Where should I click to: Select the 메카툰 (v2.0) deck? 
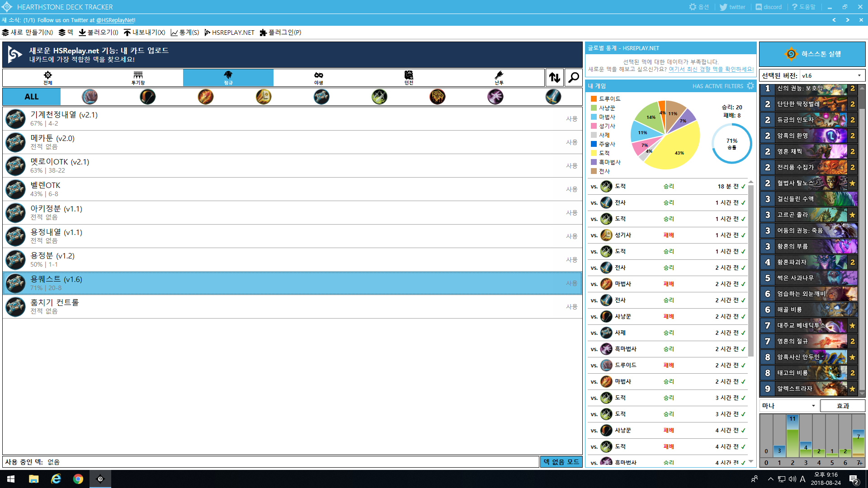292,142
